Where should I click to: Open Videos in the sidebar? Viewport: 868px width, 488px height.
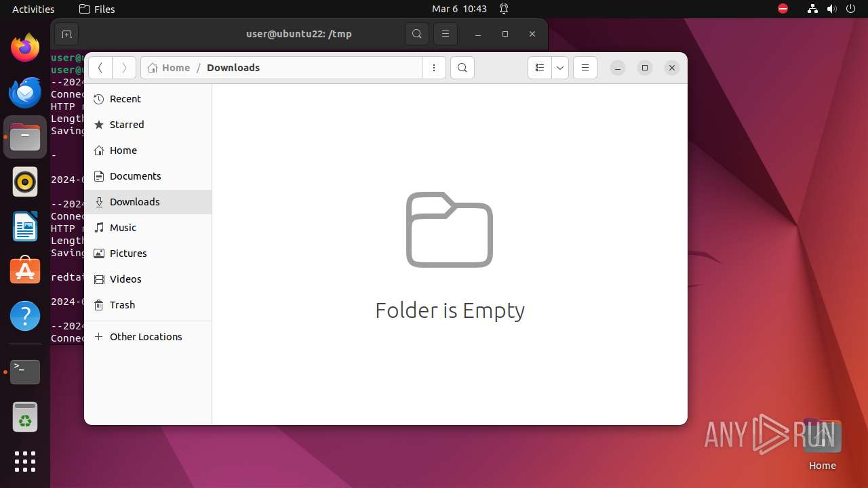coord(148,279)
